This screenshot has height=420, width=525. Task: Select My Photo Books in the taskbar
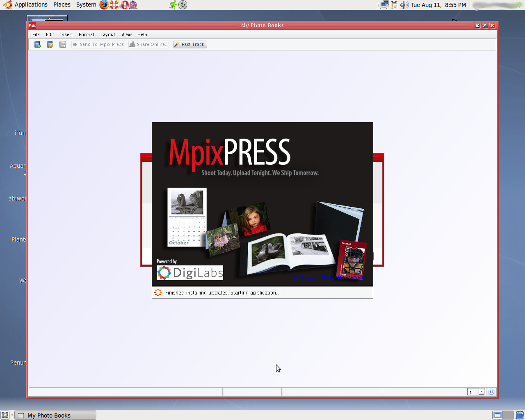click(55, 415)
